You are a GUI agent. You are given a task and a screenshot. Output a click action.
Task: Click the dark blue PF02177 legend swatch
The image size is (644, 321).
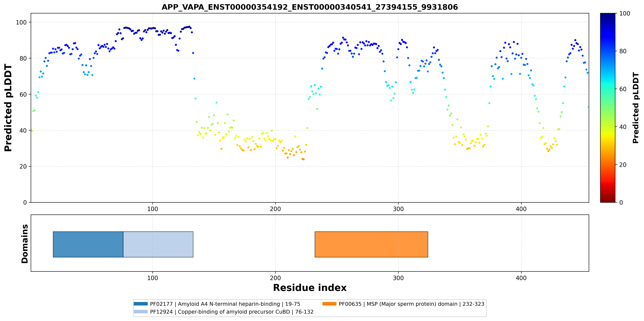[141, 304]
